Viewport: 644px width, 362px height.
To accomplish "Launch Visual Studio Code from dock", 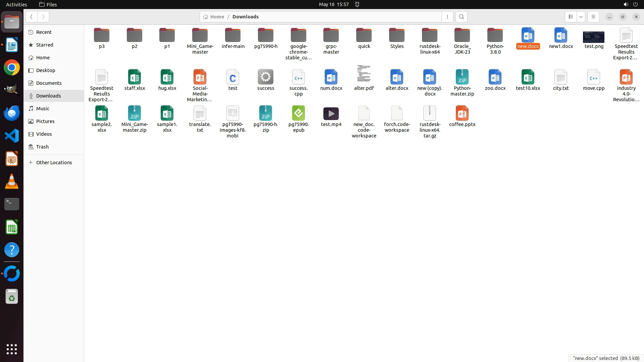I will (12, 136).
